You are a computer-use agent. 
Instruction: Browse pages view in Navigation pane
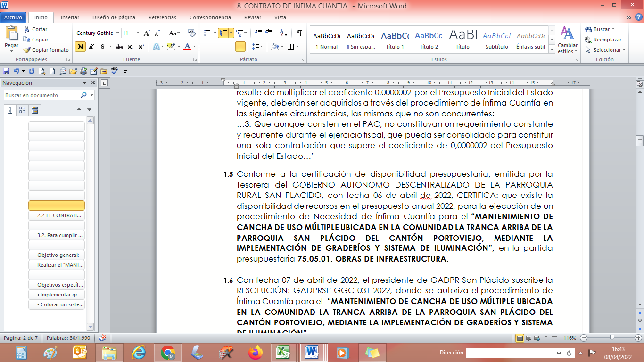[22, 110]
